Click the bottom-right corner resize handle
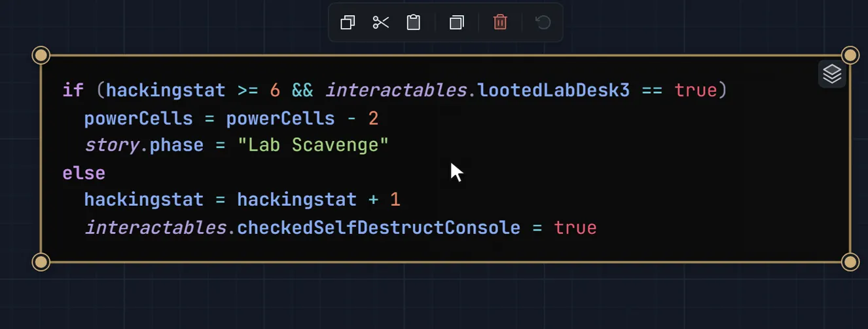 (x=850, y=262)
